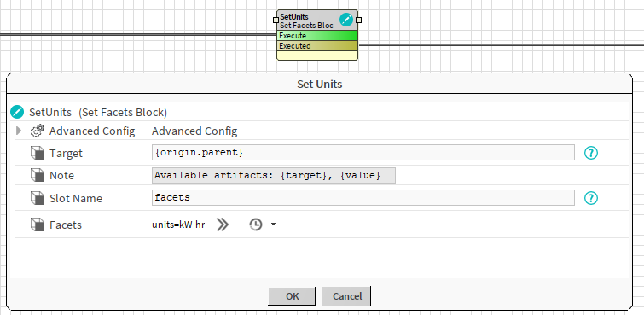Viewport: 644px width, 315px height.
Task: Click the SetUnits block title
Action: (294, 17)
